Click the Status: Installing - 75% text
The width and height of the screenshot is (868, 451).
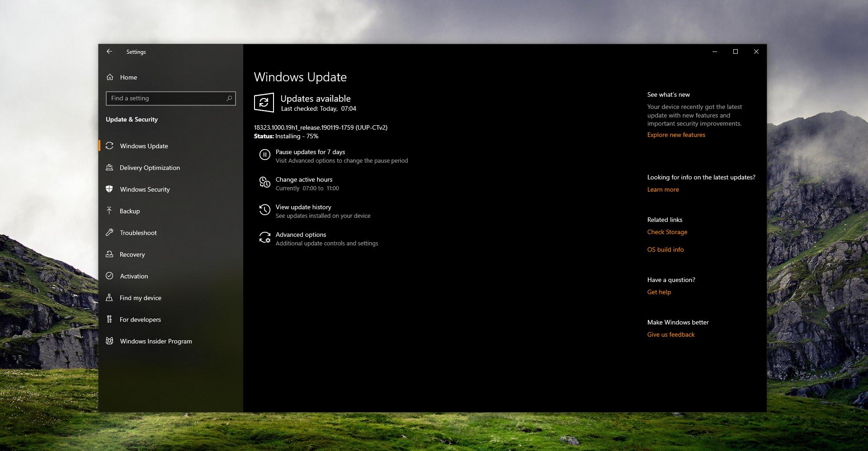(x=286, y=136)
